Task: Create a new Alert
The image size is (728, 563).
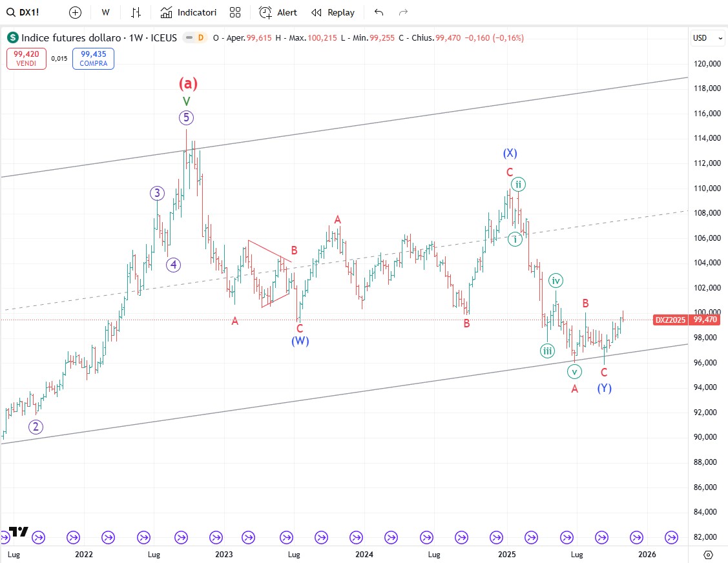Action: click(278, 12)
